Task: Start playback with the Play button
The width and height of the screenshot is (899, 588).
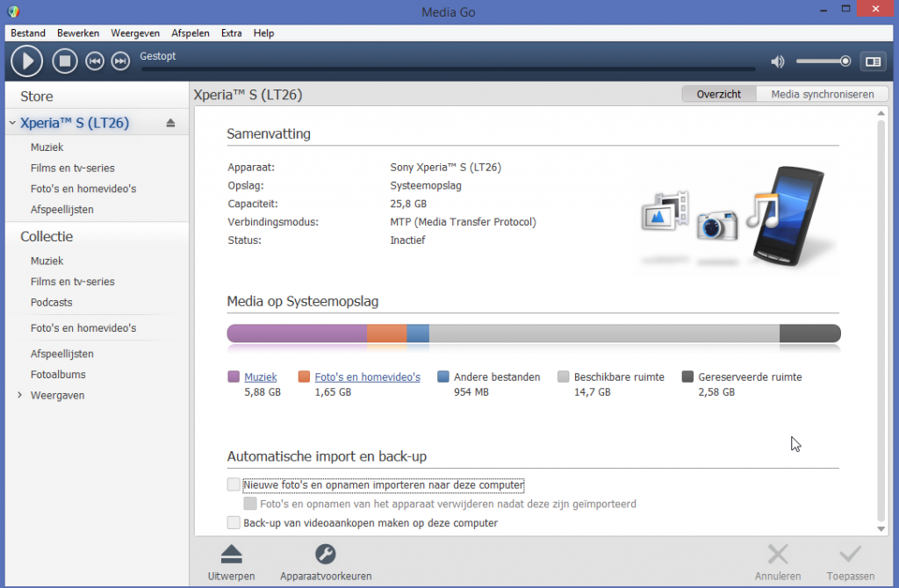Action: point(27,61)
